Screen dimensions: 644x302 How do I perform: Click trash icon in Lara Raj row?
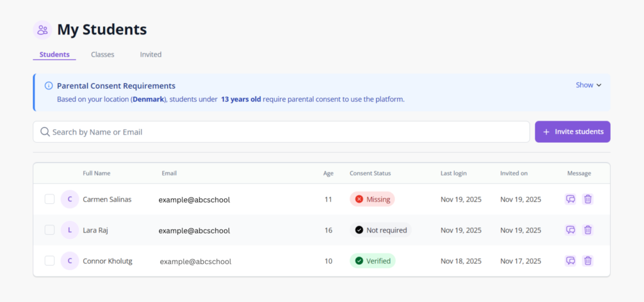click(588, 230)
